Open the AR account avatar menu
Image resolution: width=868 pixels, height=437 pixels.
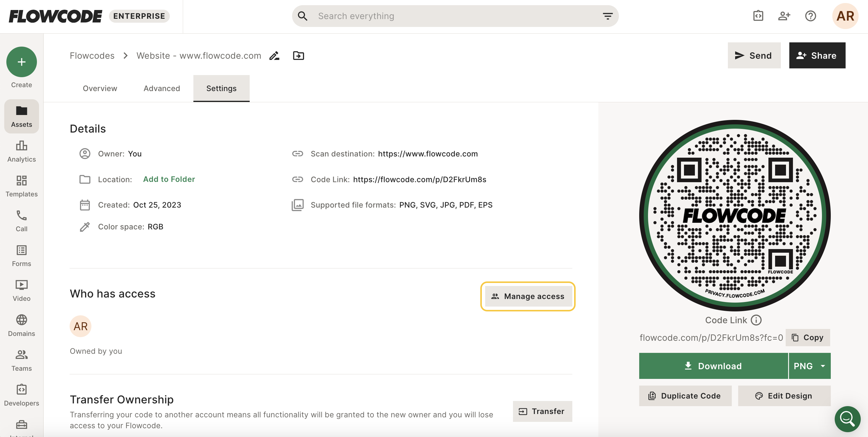(x=845, y=16)
